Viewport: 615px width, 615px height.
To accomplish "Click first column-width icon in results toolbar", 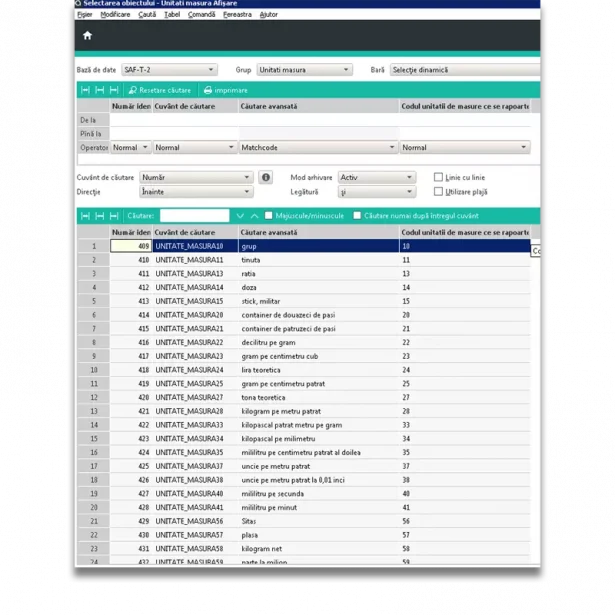I will pos(85,216).
